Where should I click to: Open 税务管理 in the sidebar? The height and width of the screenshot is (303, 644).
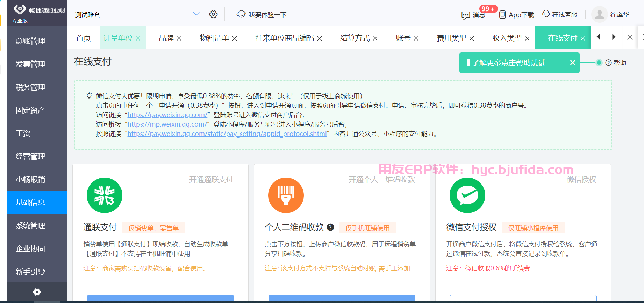pos(37,87)
